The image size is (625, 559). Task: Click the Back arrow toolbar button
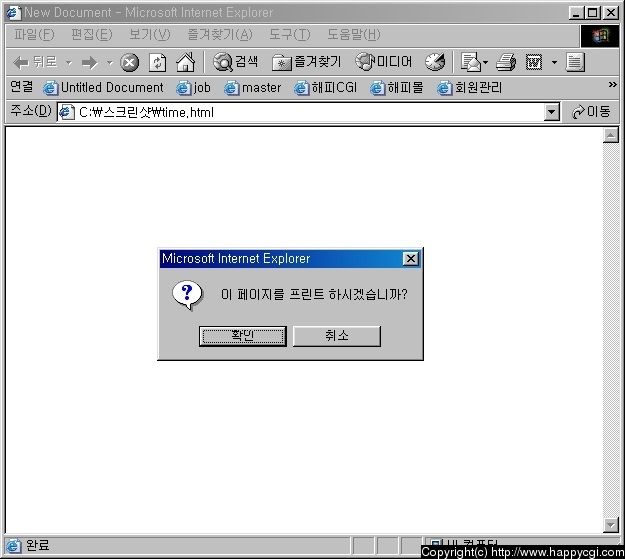(x=35, y=63)
